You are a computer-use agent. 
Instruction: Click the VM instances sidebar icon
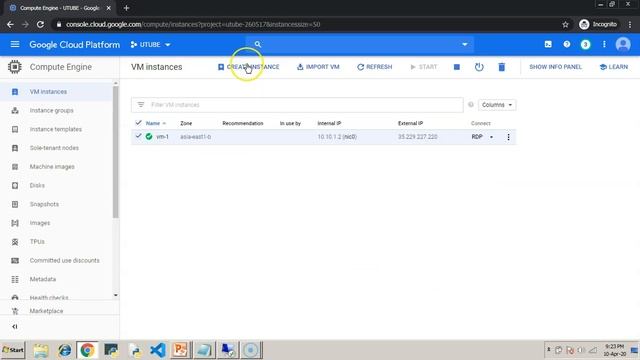(x=15, y=92)
